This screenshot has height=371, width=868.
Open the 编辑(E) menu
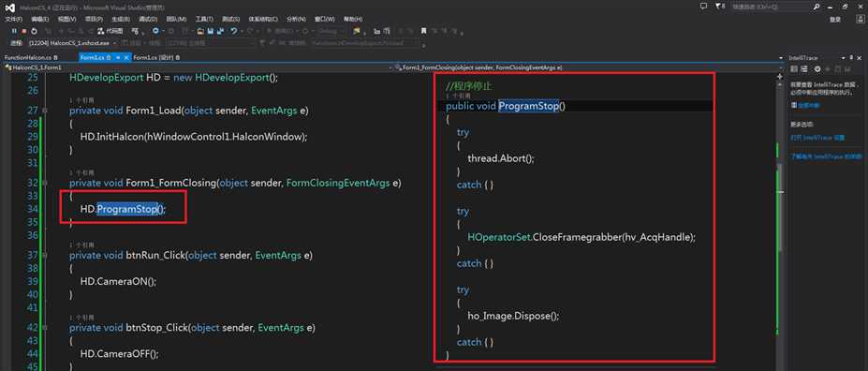point(40,19)
